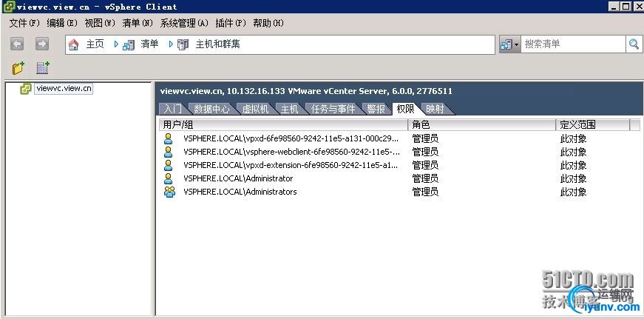Switch to the 入门 tab
This screenshot has height=319, width=644.
[x=173, y=109]
